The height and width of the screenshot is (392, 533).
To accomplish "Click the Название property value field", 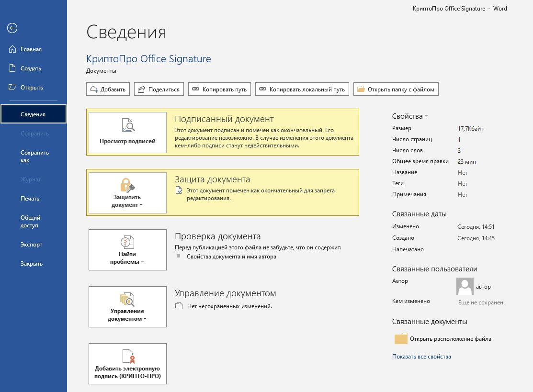I will pos(463,173).
